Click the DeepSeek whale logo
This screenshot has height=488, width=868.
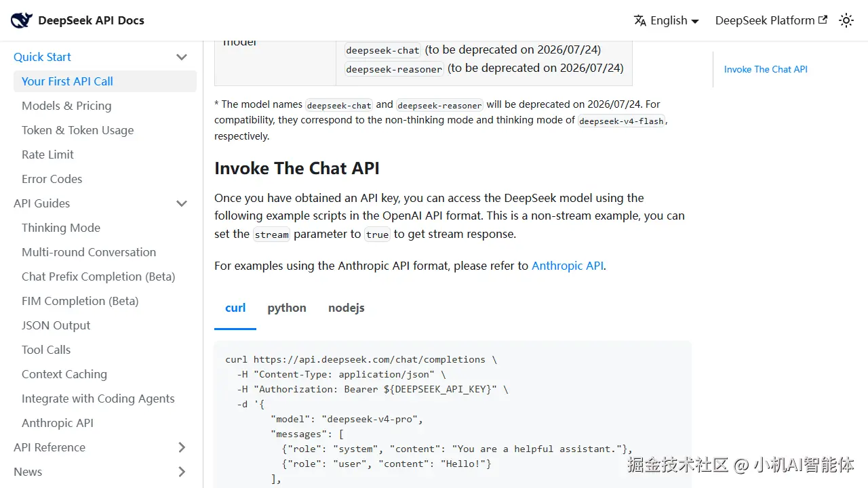pyautogui.click(x=21, y=20)
